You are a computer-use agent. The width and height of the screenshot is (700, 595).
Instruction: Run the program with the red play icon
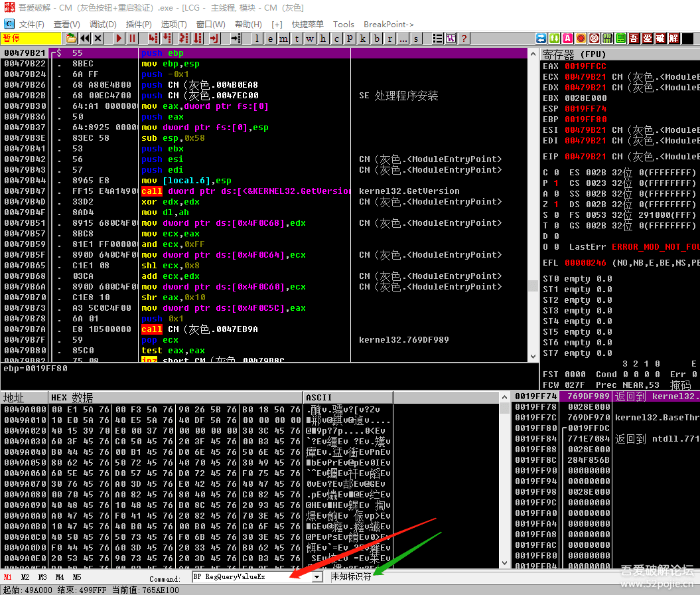pyautogui.click(x=119, y=39)
